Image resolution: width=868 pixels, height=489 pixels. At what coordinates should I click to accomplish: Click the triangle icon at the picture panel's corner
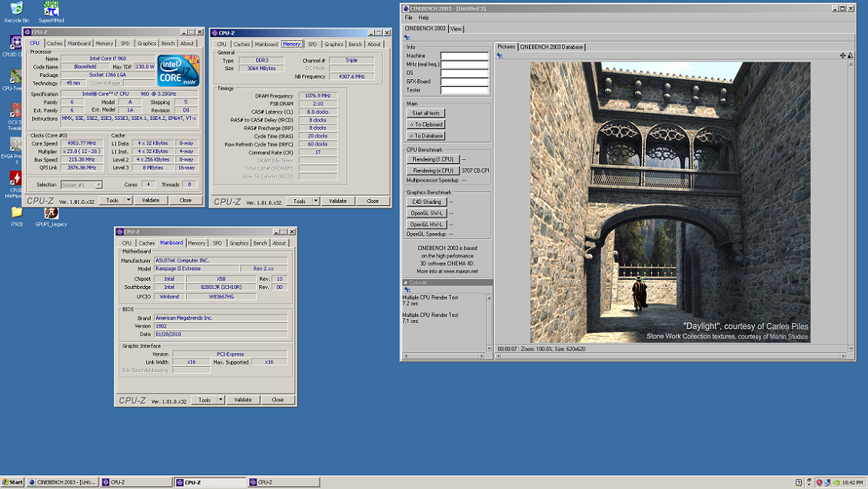coord(850,55)
